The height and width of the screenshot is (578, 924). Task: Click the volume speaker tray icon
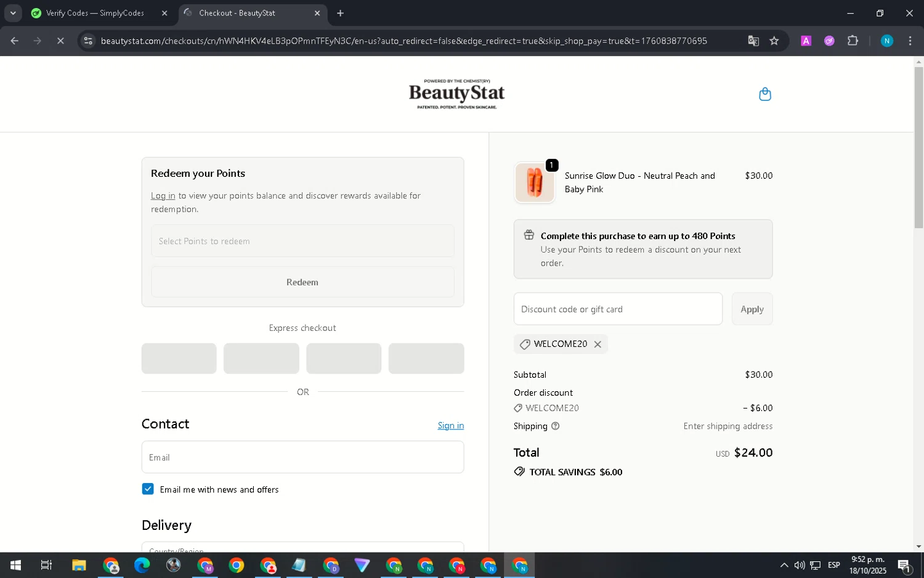800,565
